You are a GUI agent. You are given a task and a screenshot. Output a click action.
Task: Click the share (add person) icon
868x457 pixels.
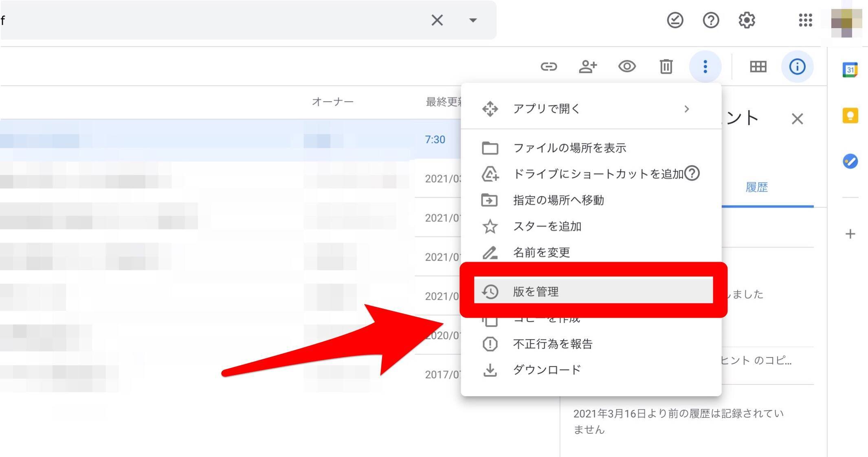(x=587, y=66)
